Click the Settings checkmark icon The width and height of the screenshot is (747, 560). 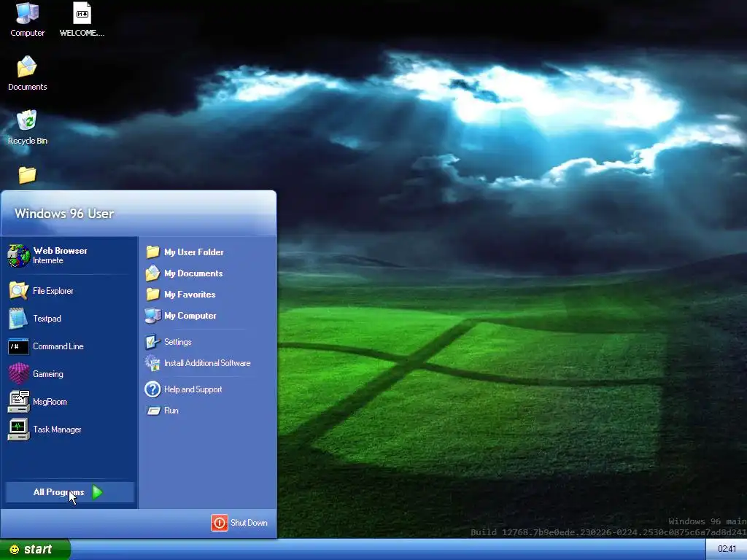coord(152,341)
